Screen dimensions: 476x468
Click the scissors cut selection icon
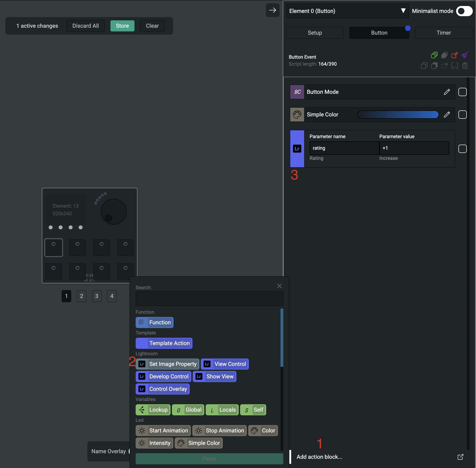point(444,66)
